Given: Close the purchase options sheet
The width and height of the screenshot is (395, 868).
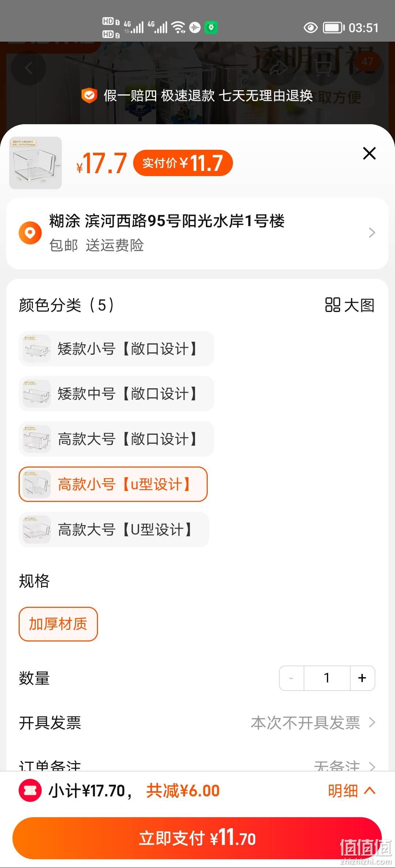Looking at the screenshot, I should click(369, 153).
